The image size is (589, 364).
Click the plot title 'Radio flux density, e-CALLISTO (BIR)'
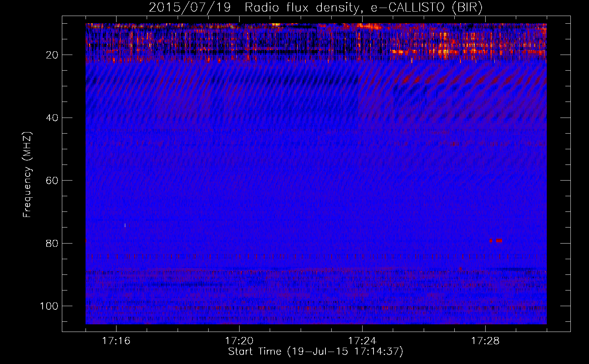(363, 8)
